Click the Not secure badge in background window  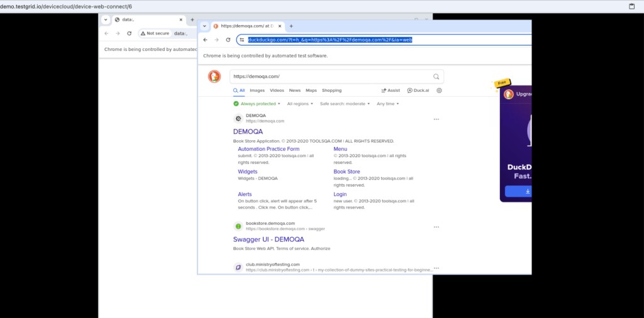tap(155, 33)
